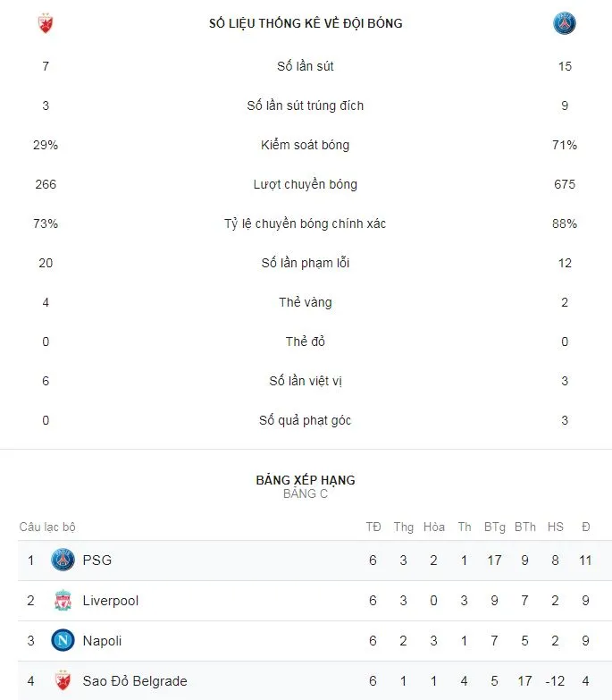612x700 pixels.
Task: Click the 'Đ' points column header
Action: click(586, 527)
